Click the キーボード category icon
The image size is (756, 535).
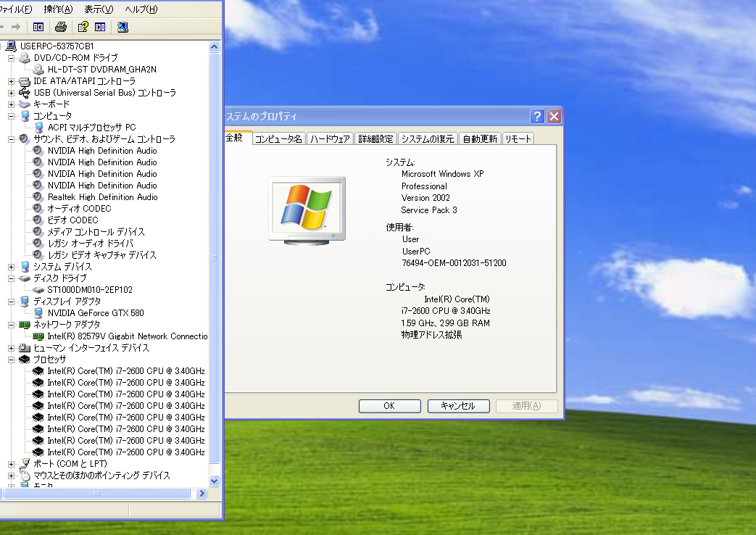(x=25, y=104)
